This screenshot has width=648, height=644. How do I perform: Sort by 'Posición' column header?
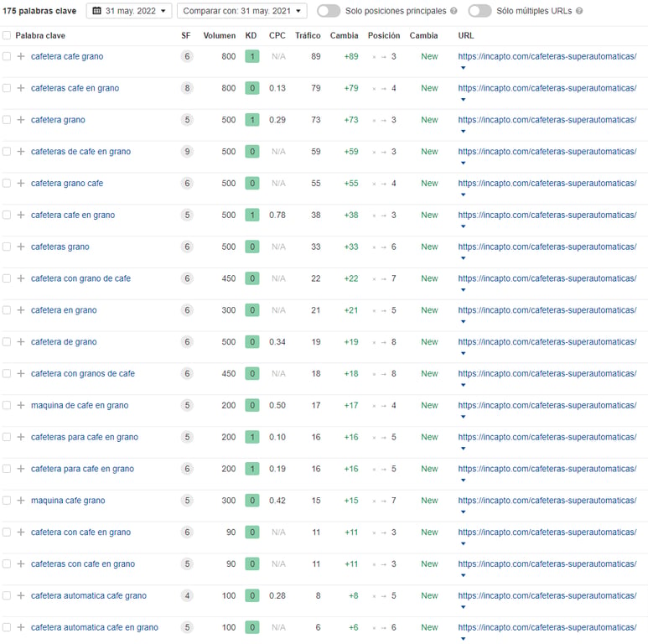(383, 35)
